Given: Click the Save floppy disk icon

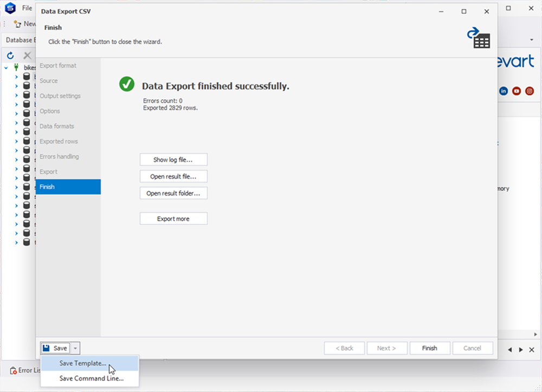Looking at the screenshot, I should pos(48,348).
